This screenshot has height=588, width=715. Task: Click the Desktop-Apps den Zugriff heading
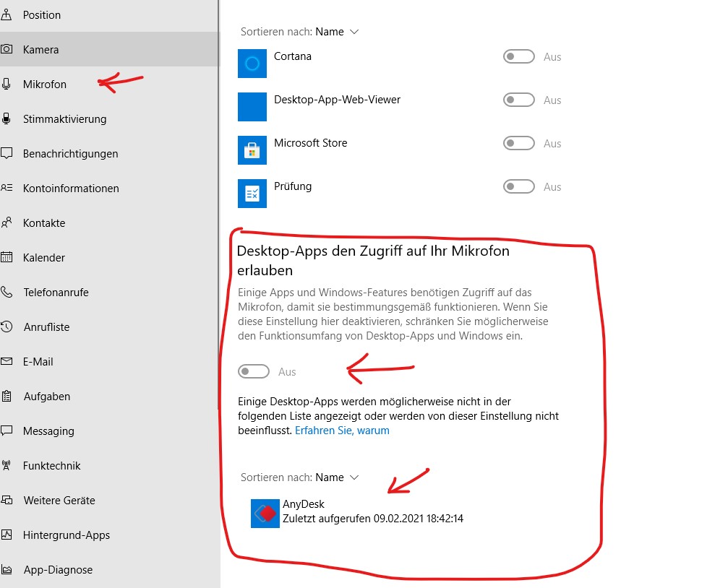(373, 260)
